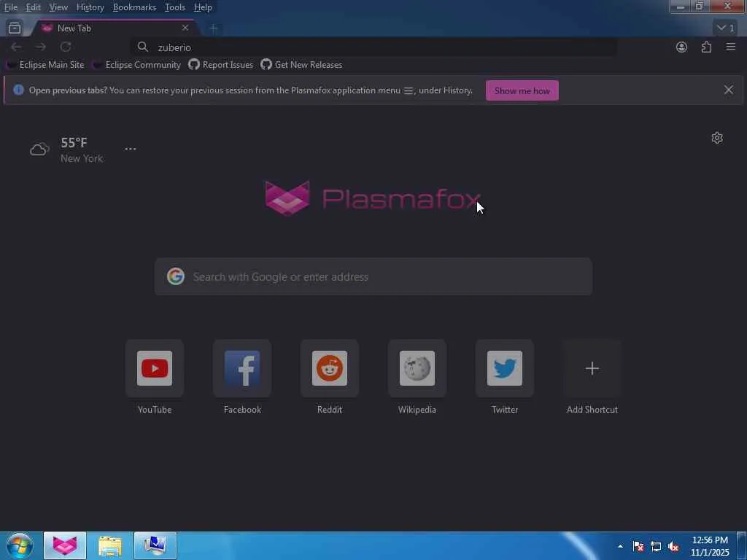This screenshot has width=747, height=560.
Task: Open weather widget options ellipsis
Action: 131,149
